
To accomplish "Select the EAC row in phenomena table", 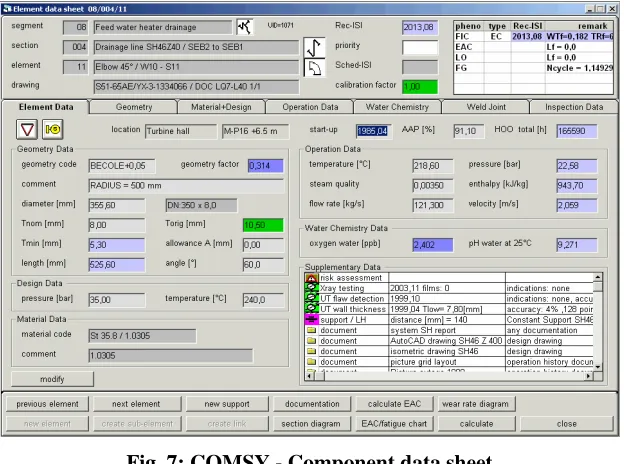I will [533, 47].
